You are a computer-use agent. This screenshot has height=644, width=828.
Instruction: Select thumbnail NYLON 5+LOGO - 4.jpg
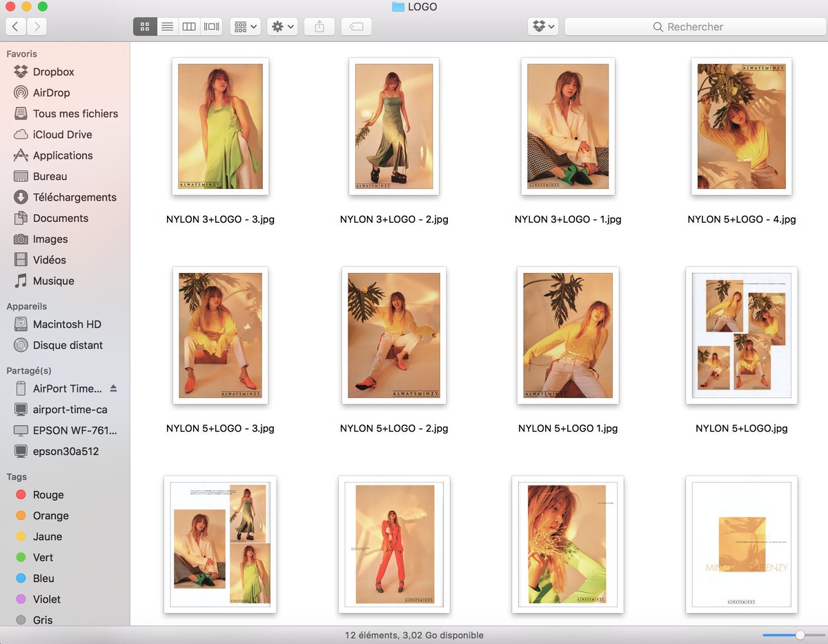click(742, 126)
